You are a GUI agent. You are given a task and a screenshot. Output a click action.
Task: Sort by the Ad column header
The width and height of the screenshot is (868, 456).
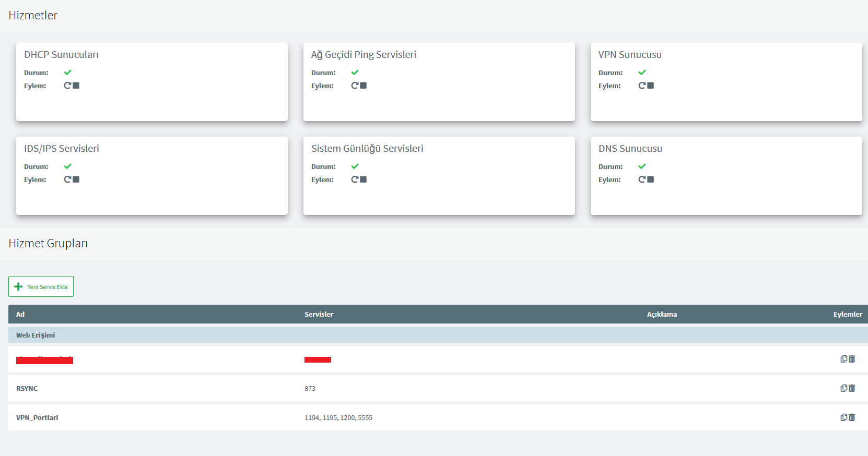tap(20, 314)
